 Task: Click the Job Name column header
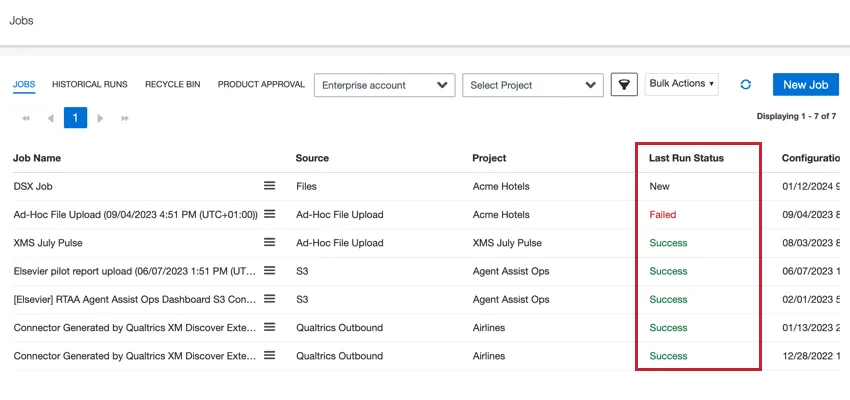tap(37, 158)
